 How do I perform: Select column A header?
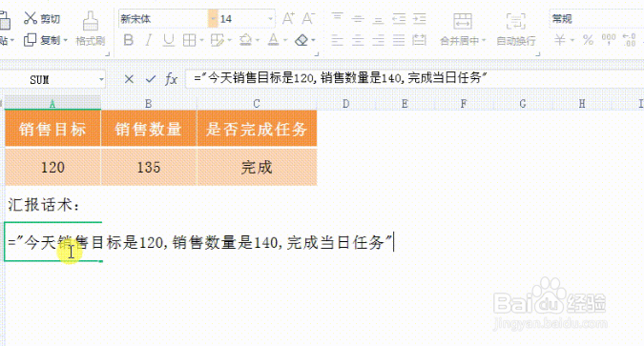[52, 104]
